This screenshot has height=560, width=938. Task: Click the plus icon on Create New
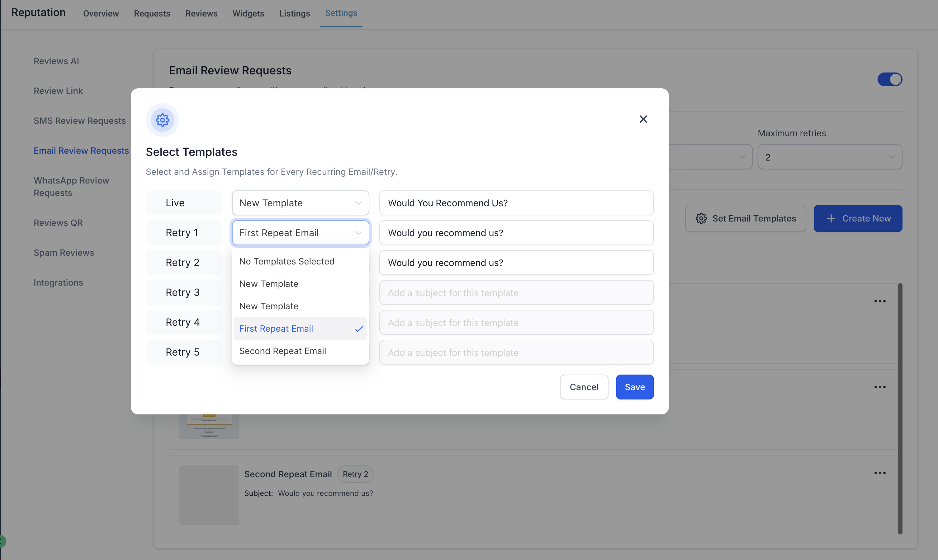point(831,218)
